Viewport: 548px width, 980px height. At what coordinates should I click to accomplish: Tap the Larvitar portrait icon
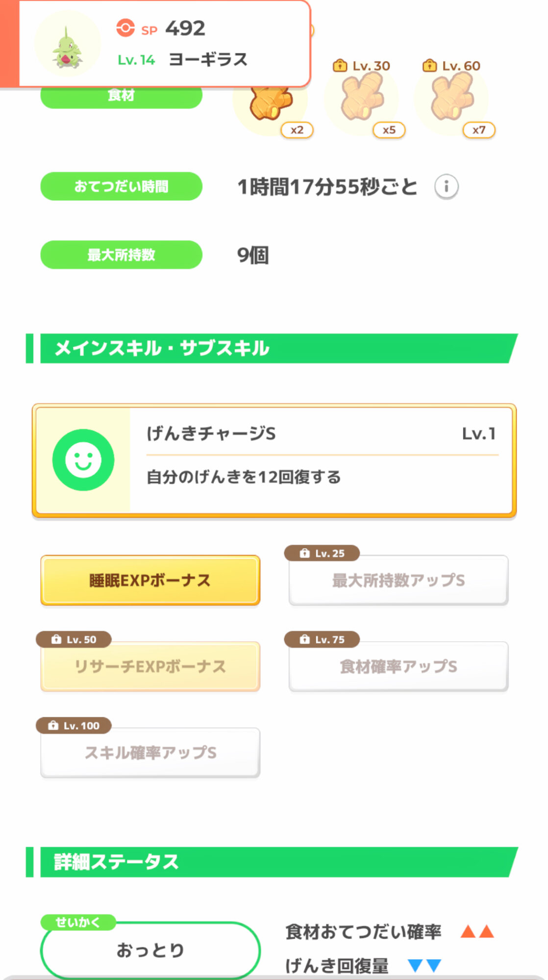pos(68,45)
